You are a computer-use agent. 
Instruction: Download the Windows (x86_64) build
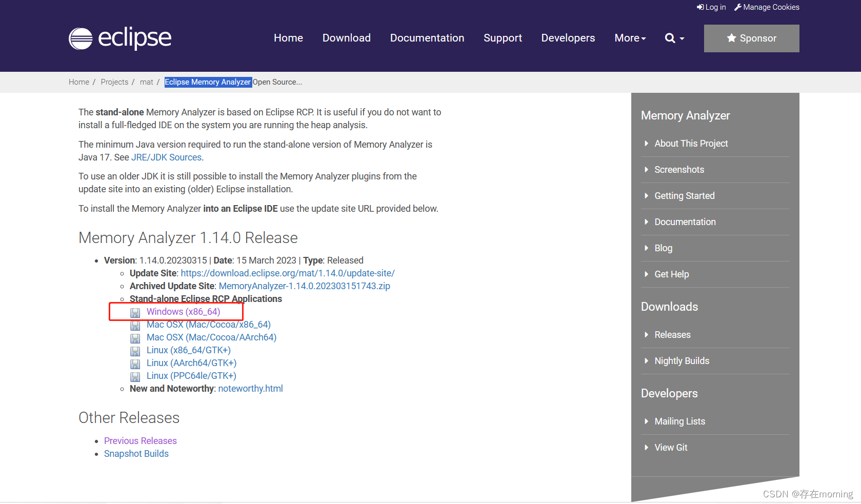coord(184,312)
